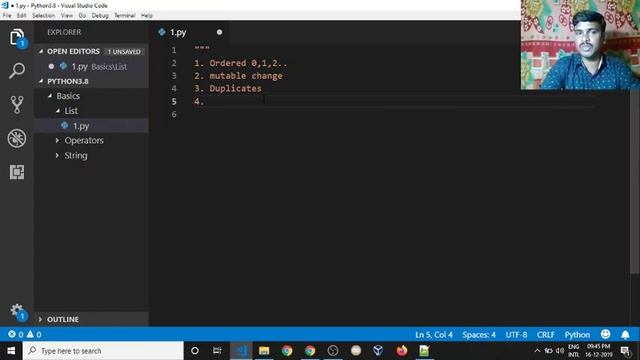Switch to VS Code taskbar icon

click(241, 351)
